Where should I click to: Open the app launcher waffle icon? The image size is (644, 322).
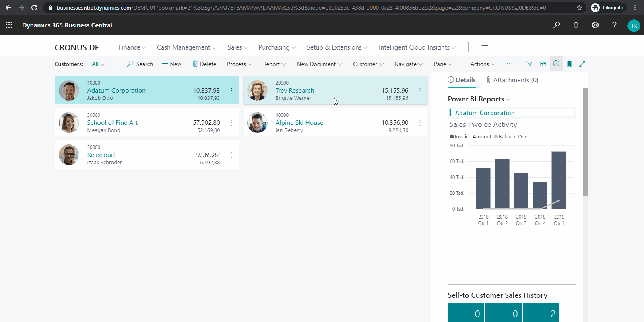9,25
